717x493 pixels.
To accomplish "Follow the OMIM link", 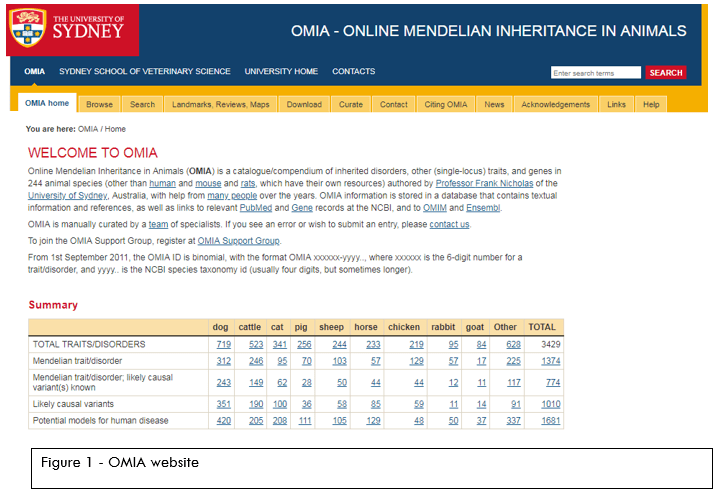I will 434,208.
